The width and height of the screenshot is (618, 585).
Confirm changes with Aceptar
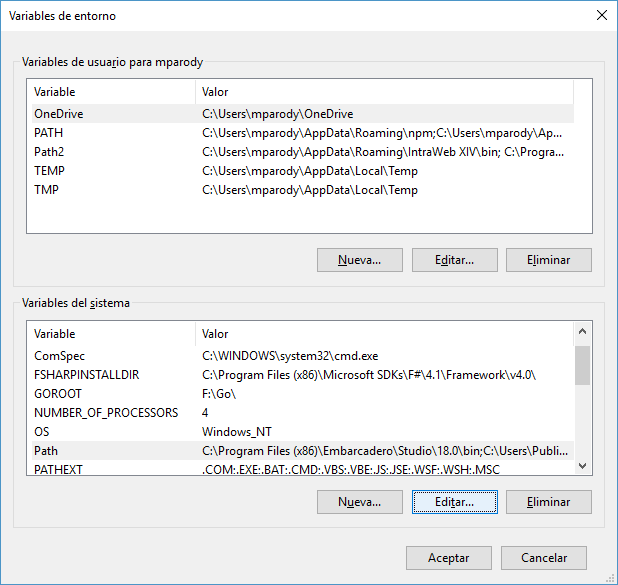pos(449,558)
